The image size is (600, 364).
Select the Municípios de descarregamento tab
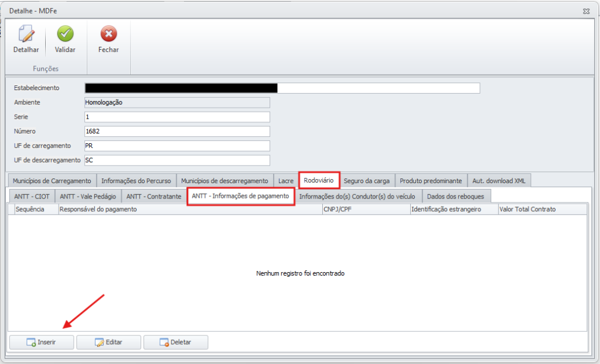click(224, 181)
